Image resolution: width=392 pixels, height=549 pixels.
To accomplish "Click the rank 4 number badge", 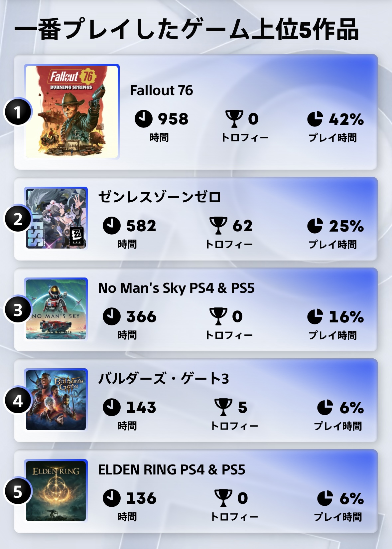I will point(18,401).
